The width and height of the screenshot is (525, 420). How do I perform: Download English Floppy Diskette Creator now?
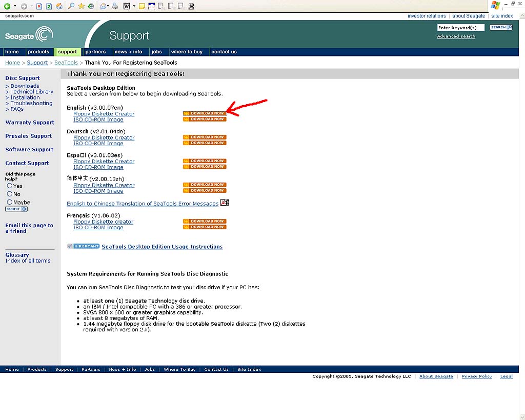click(x=205, y=113)
